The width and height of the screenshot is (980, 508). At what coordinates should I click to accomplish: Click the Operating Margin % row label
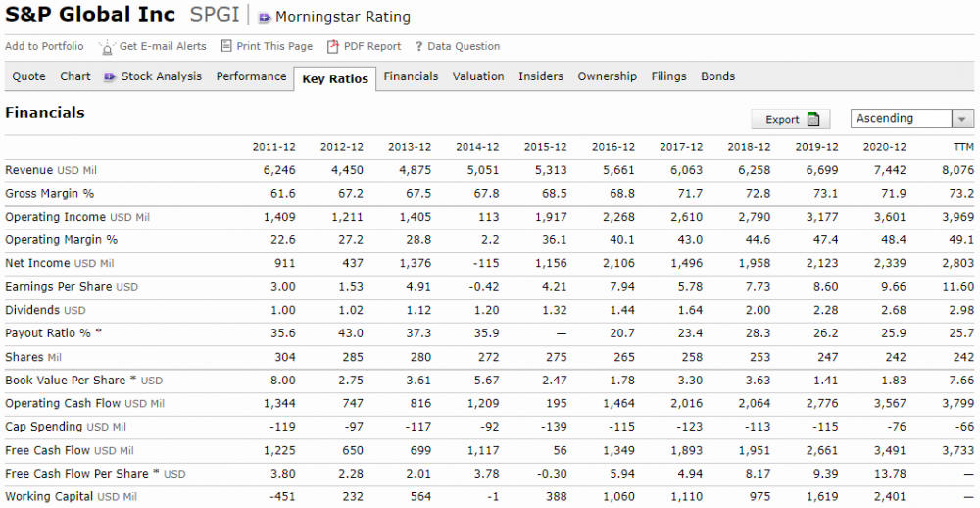[61, 240]
